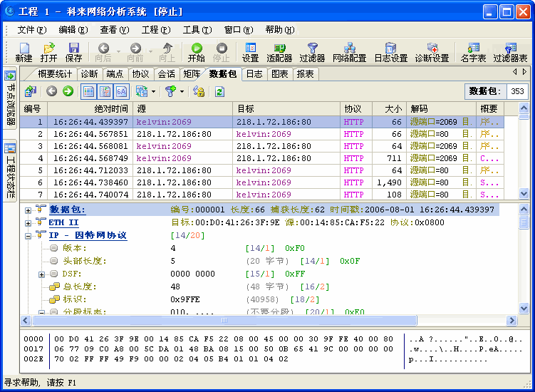Switch to the 报表 tab
This screenshot has height=392, width=535.
(x=306, y=74)
